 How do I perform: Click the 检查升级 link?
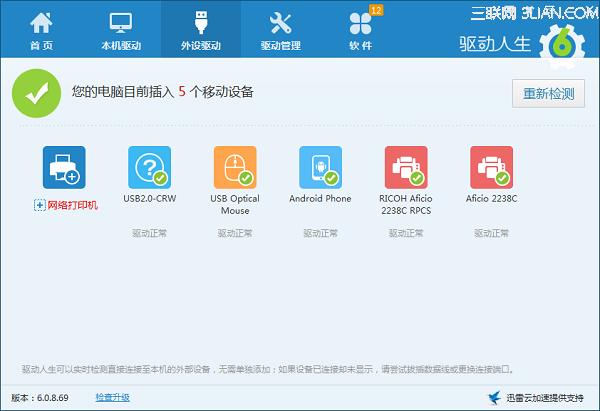112,397
